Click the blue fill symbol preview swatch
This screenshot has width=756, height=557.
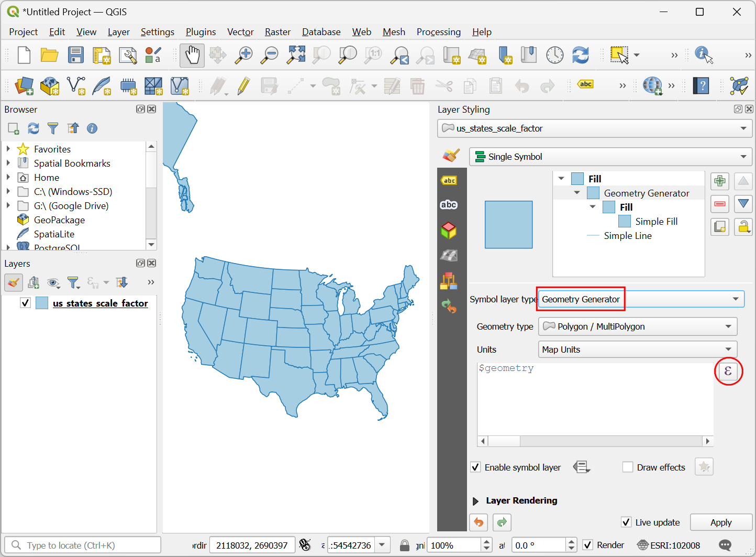508,225
